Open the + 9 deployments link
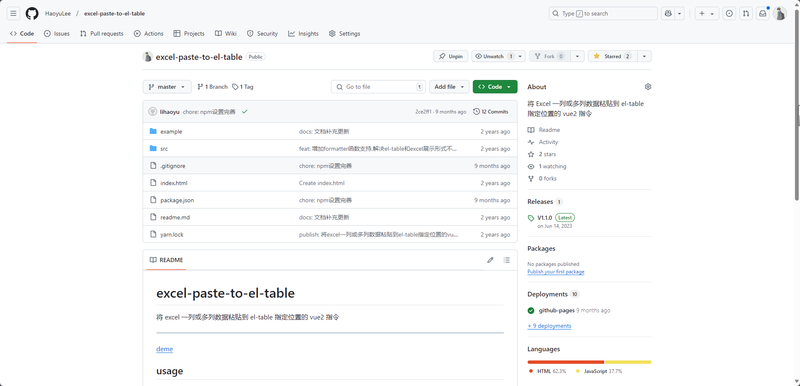Screen dimensions: 800x386 pyautogui.click(x=549, y=326)
